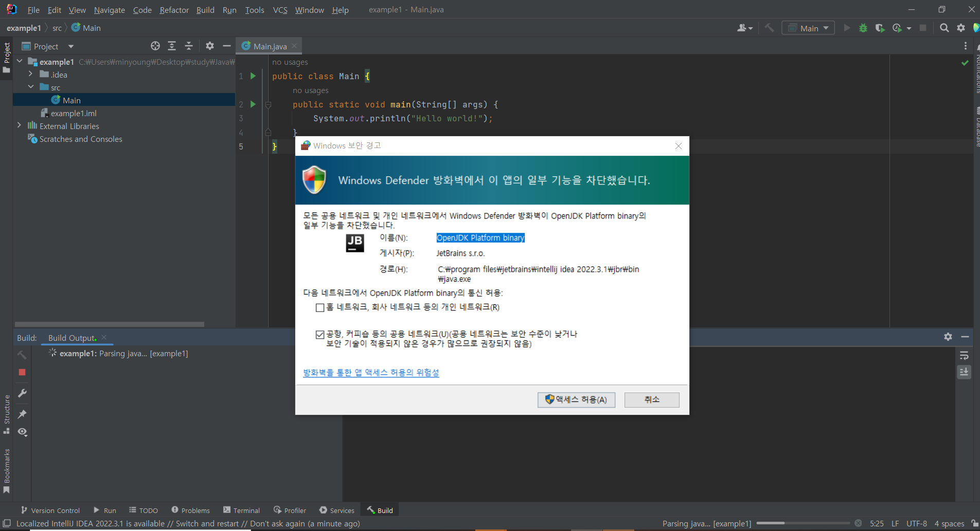Click the parsing progress bar in status bar
Image resolution: width=980 pixels, height=531 pixels.
pyautogui.click(x=803, y=523)
